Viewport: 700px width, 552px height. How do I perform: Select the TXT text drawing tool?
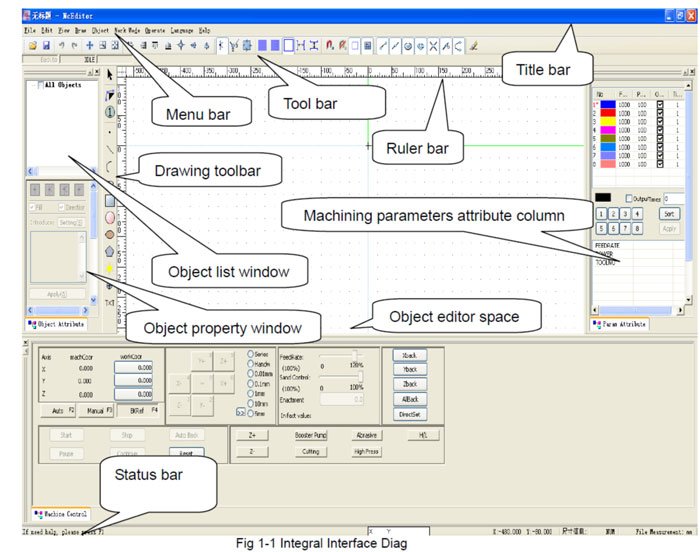click(x=109, y=303)
